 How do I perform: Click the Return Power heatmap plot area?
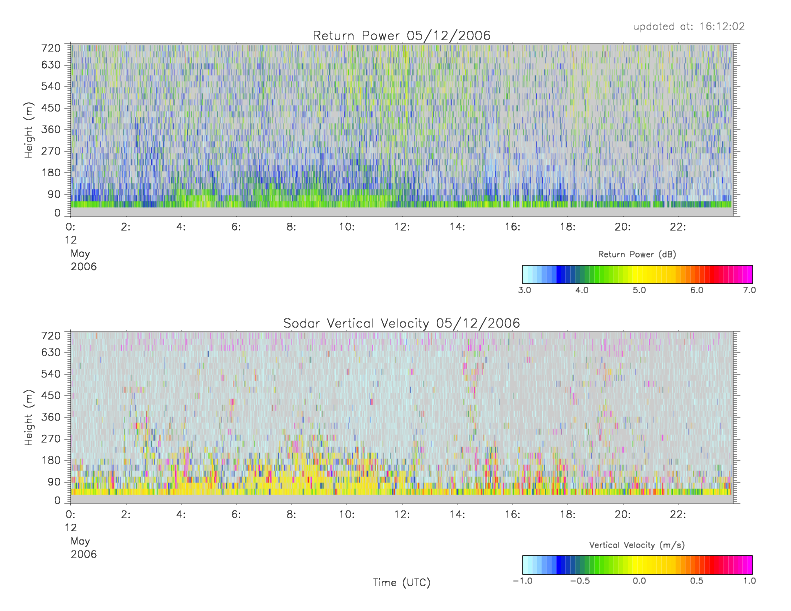pyautogui.click(x=402, y=130)
